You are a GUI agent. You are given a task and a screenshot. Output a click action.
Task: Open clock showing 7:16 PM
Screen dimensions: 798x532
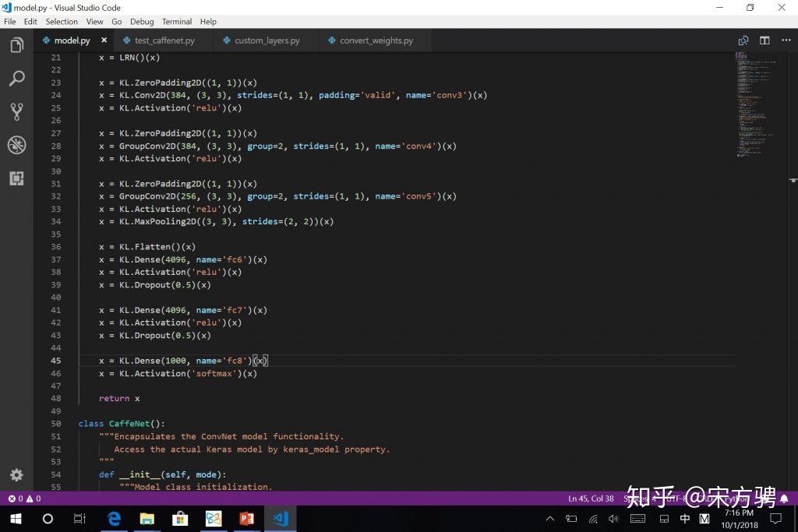click(x=740, y=519)
